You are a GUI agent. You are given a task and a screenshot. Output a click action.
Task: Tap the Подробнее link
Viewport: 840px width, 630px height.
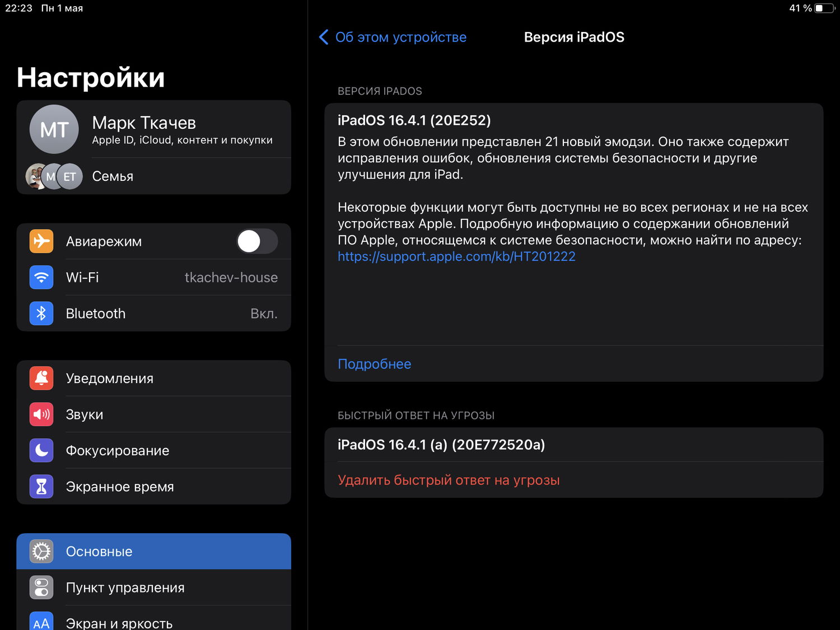point(374,364)
